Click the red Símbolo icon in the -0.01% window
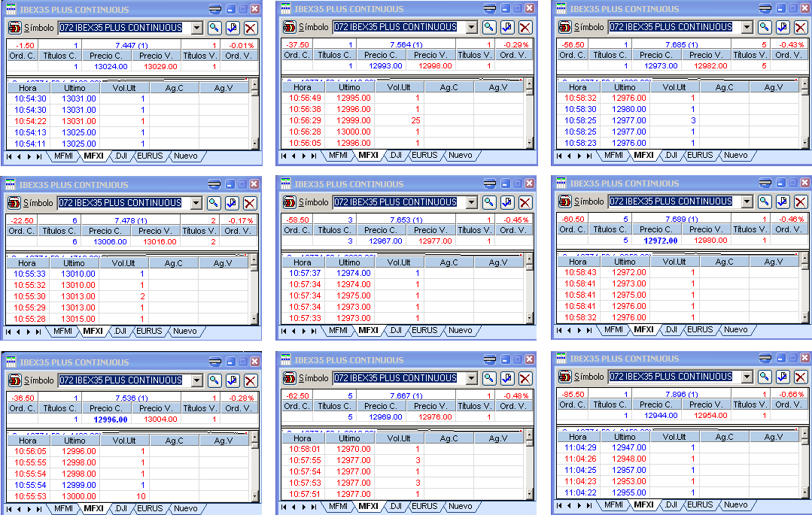This screenshot has width=812, height=515. [x=15, y=28]
